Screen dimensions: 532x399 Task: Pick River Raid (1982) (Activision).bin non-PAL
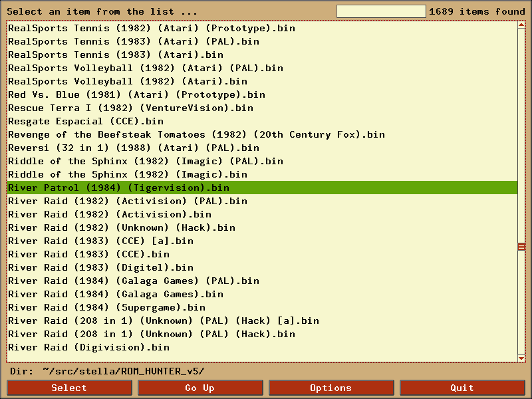coord(110,214)
